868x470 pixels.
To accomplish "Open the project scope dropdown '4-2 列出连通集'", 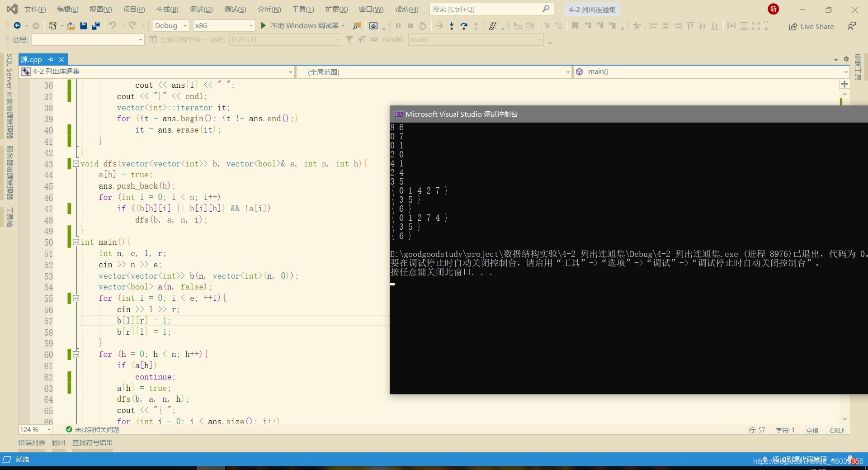I will 156,71.
